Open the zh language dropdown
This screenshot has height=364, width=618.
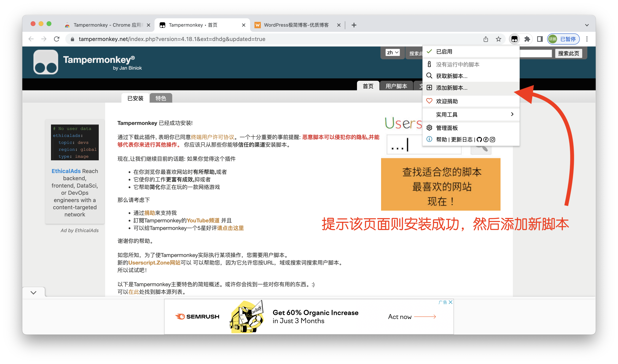[392, 53]
